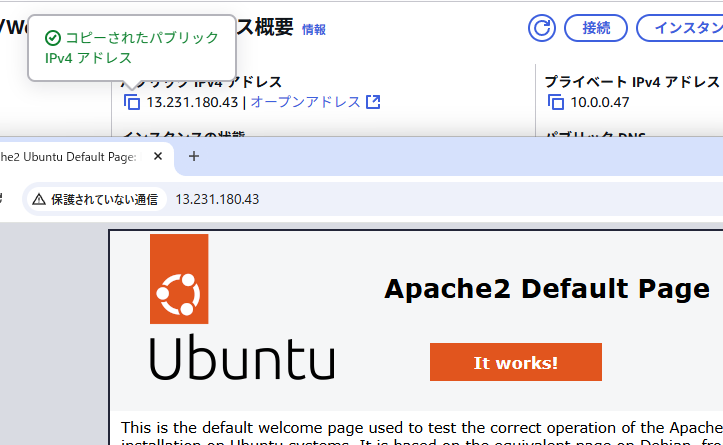Select the public IP text 13.231.180.43
This screenshot has width=723, height=445.
[192, 102]
